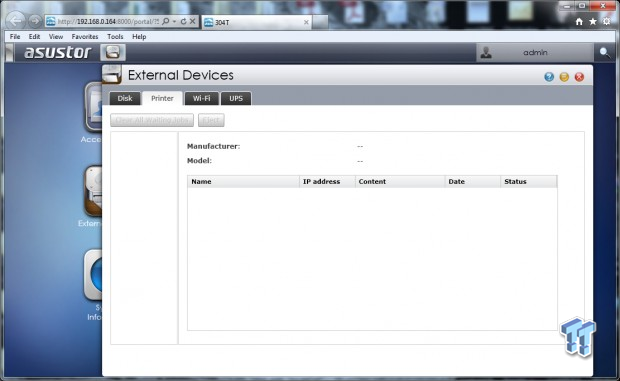Open the Tools menu
620x381 pixels.
(115, 36)
